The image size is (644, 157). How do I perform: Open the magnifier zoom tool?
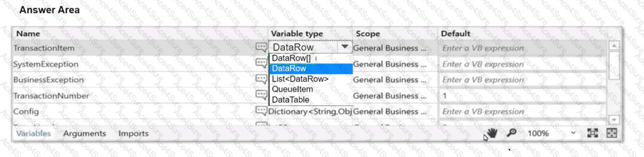click(x=511, y=133)
